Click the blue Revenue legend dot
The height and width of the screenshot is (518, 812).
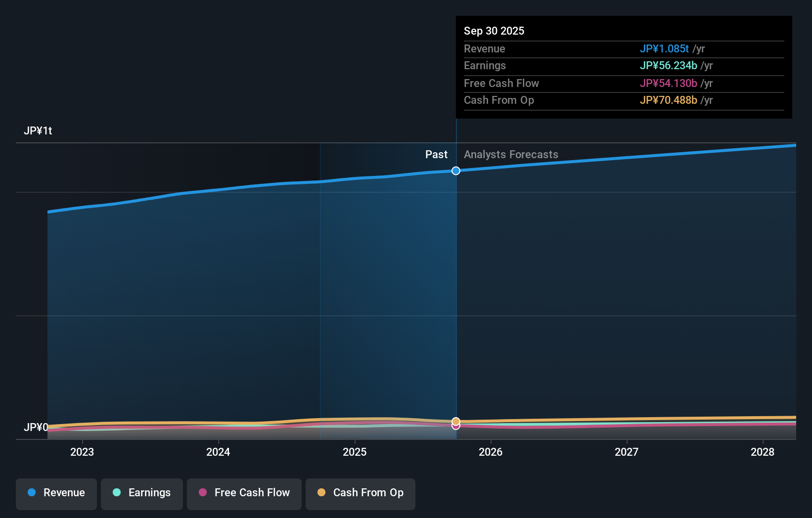coord(31,492)
